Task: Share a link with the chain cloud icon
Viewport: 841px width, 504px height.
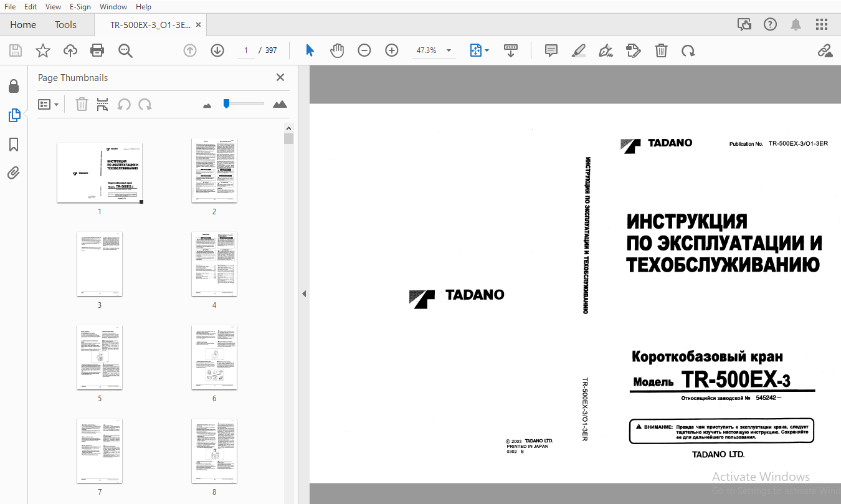Action: pyautogui.click(x=825, y=50)
